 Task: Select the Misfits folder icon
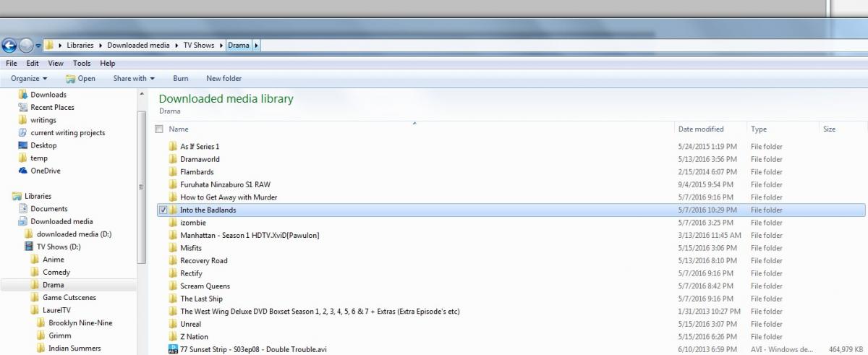(172, 248)
